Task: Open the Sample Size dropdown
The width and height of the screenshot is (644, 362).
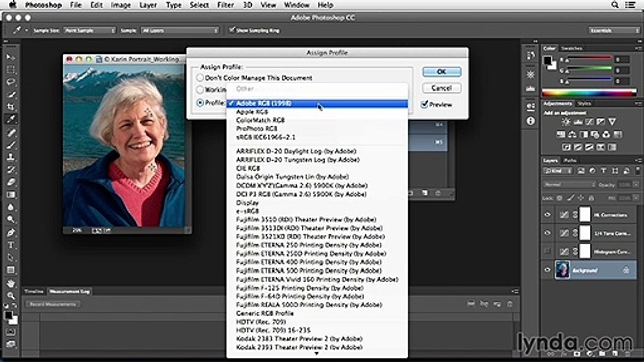Action: click(91, 30)
